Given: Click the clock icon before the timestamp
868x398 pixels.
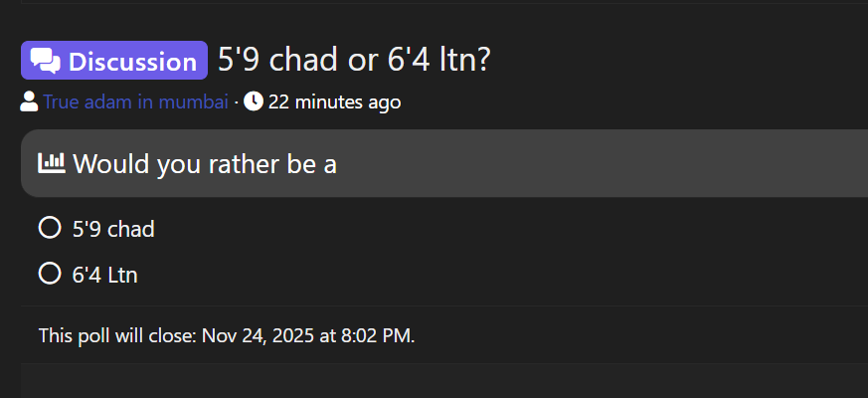Looking at the screenshot, I should [254, 101].
